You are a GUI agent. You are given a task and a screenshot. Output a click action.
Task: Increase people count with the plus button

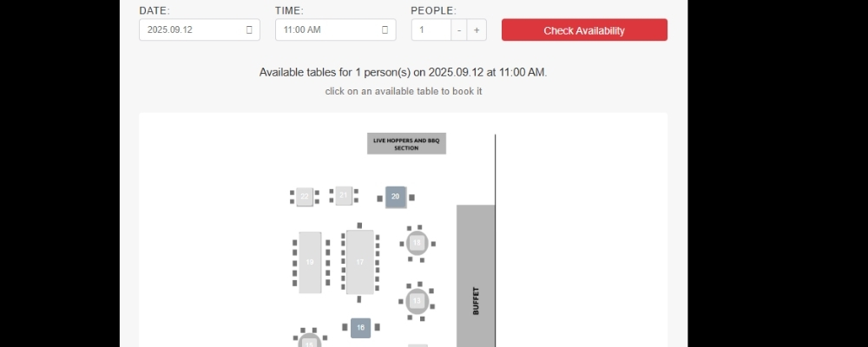pyautogui.click(x=477, y=30)
